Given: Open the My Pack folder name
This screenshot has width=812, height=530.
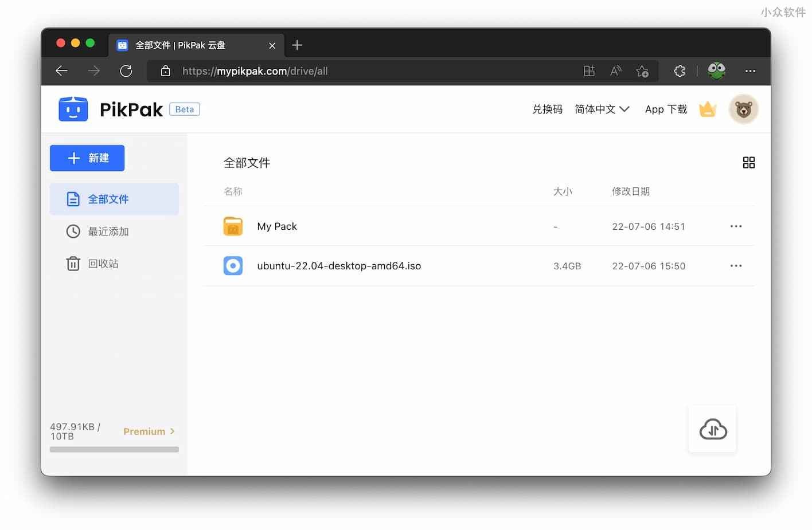Looking at the screenshot, I should pos(277,226).
